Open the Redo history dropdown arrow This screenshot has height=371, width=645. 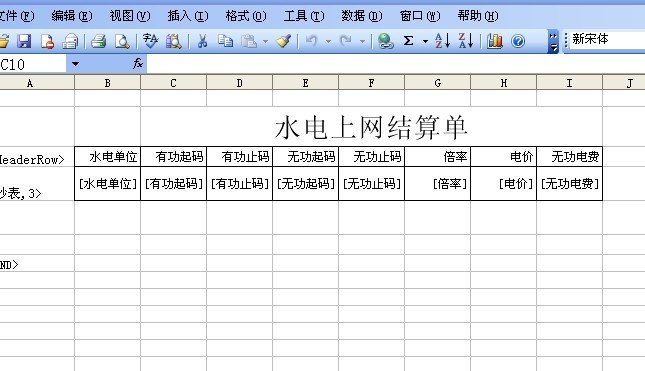click(362, 41)
